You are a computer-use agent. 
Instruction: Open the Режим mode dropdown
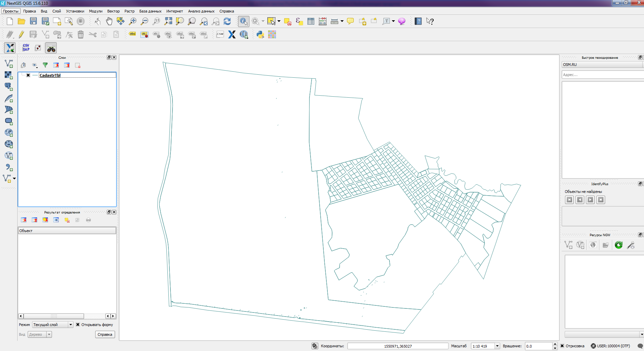click(53, 325)
